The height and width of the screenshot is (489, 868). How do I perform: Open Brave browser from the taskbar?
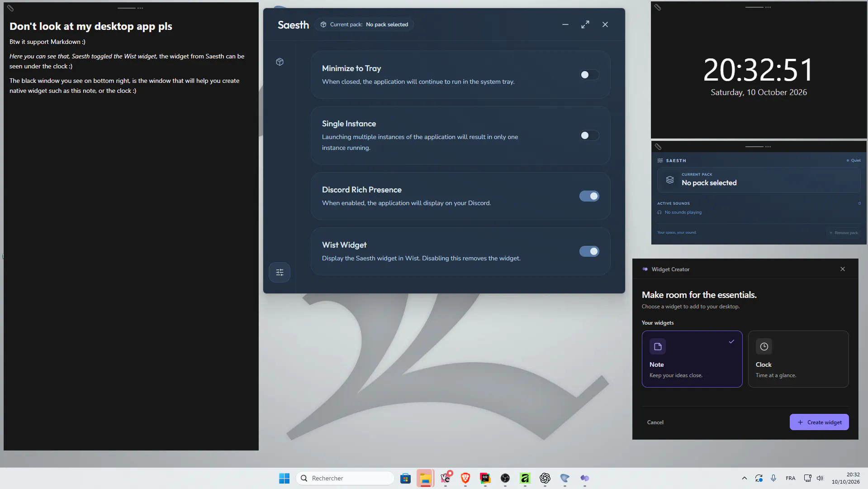(x=465, y=478)
